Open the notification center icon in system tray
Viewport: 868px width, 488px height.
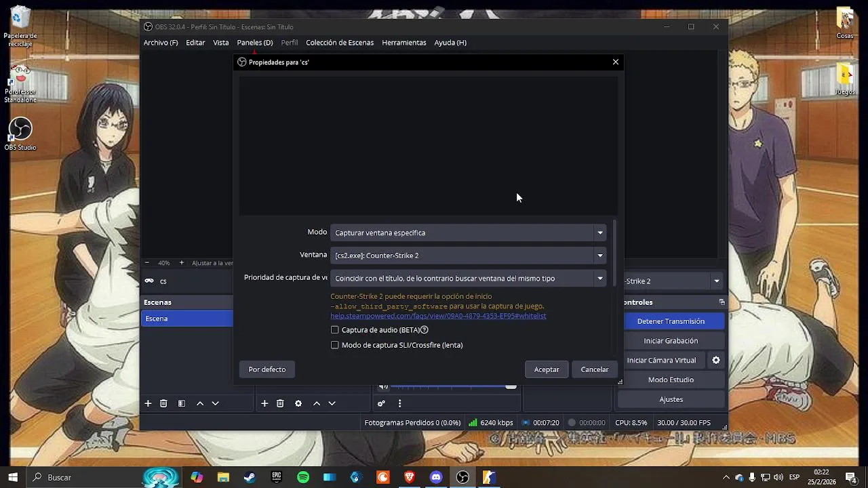[851, 477]
